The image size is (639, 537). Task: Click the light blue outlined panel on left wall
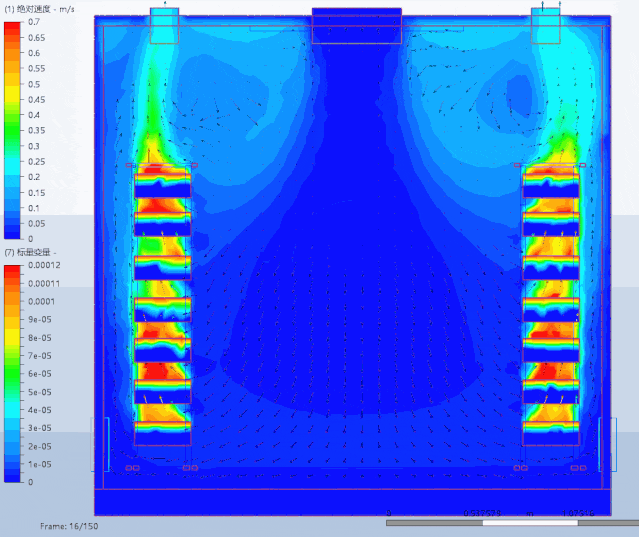[100, 443]
